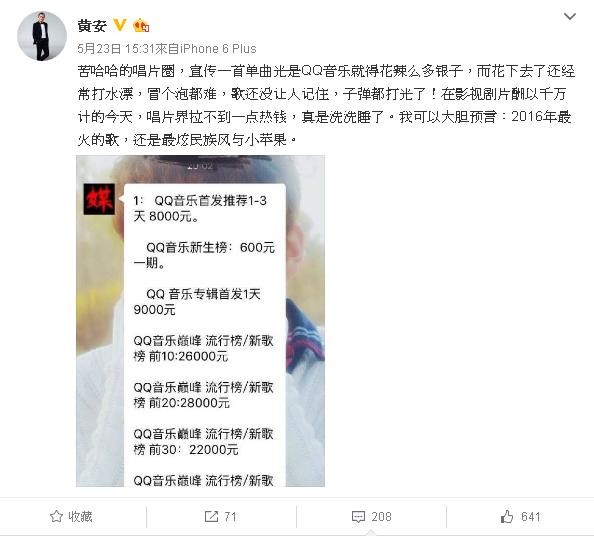Click the crown membership badge icon
The width and height of the screenshot is (594, 536).
pos(141,25)
